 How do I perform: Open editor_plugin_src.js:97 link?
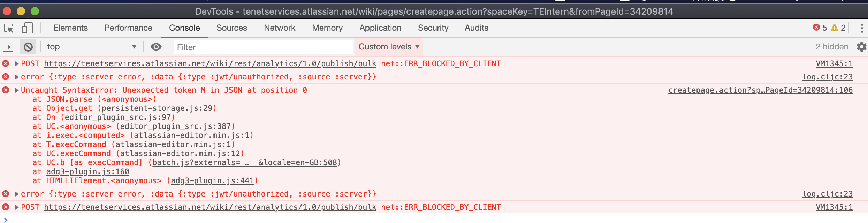click(x=118, y=117)
